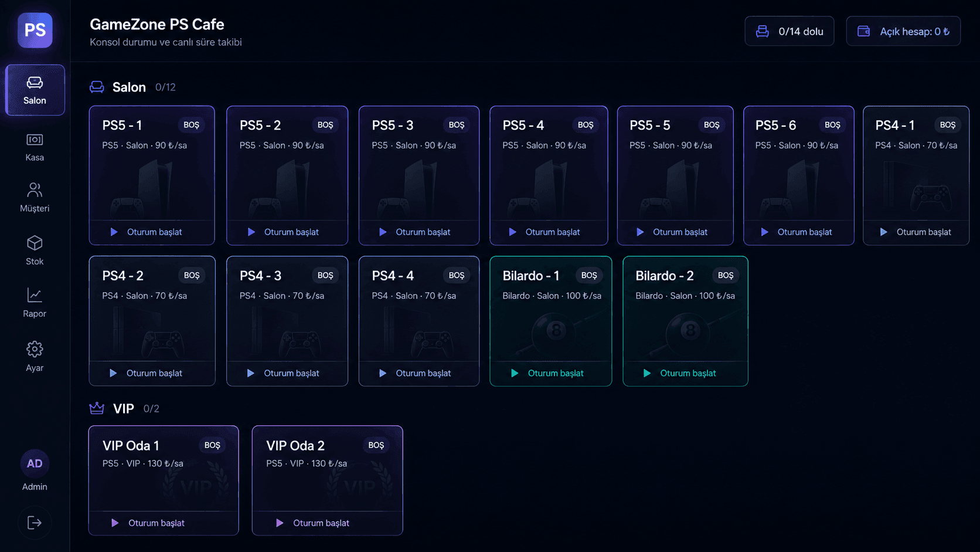Start a session on PS4 - 1
This screenshot has height=552, width=980.
click(916, 232)
